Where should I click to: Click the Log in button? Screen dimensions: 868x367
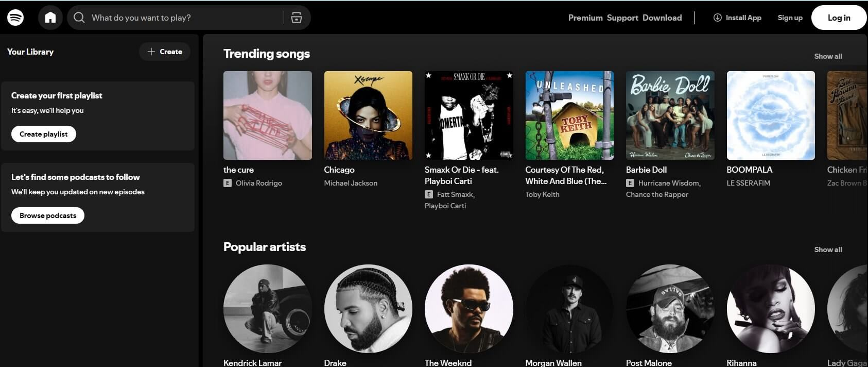[839, 18]
